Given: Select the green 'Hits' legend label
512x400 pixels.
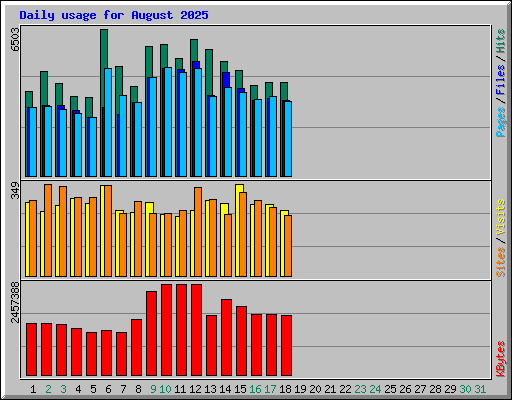Looking at the screenshot, I should tap(500, 41).
